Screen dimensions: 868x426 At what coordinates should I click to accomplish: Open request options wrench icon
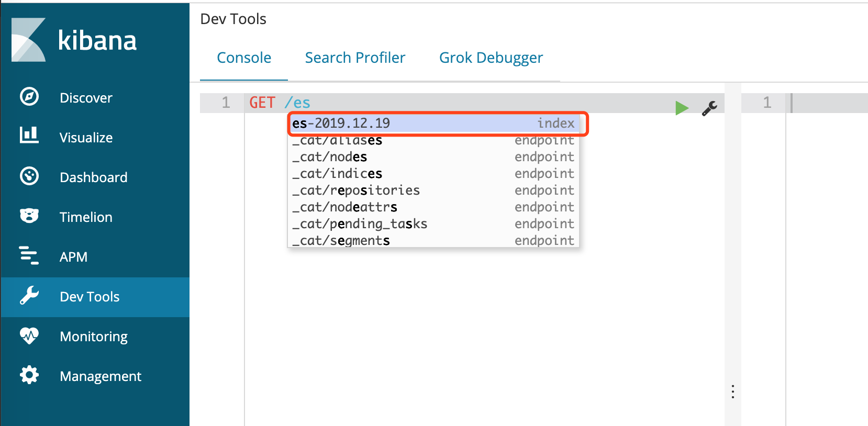[709, 108]
